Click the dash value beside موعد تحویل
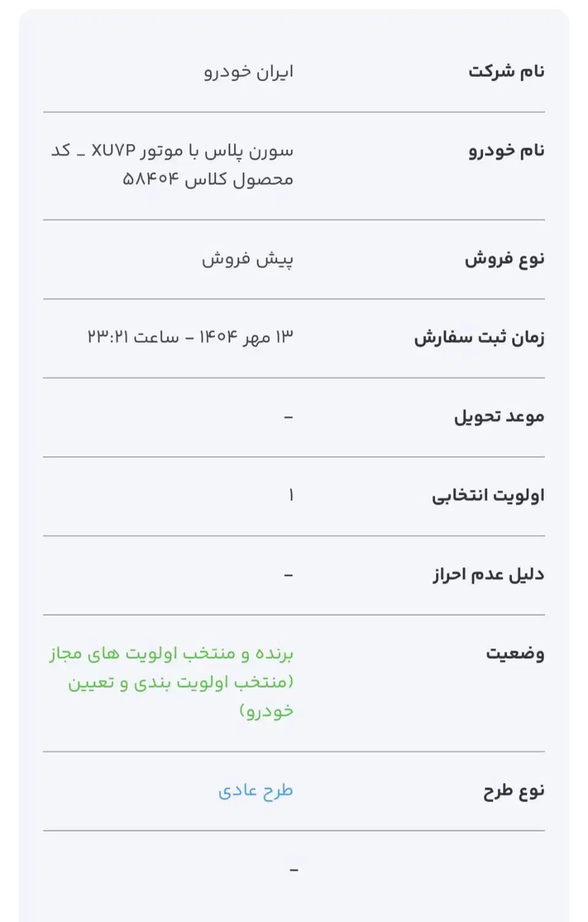This screenshot has width=588, height=922. pos(289,417)
